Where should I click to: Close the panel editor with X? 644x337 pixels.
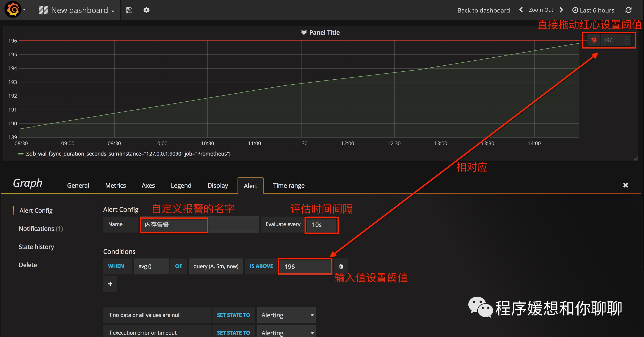pos(625,185)
